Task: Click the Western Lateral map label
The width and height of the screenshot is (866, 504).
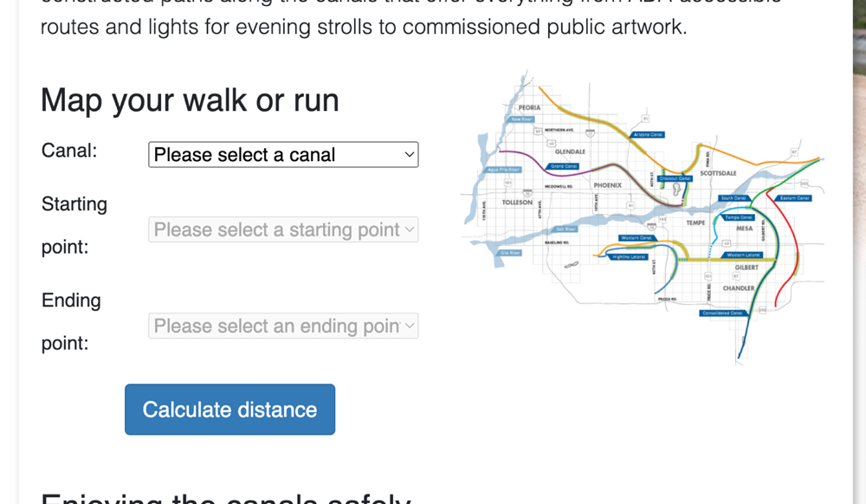Action: click(x=742, y=255)
